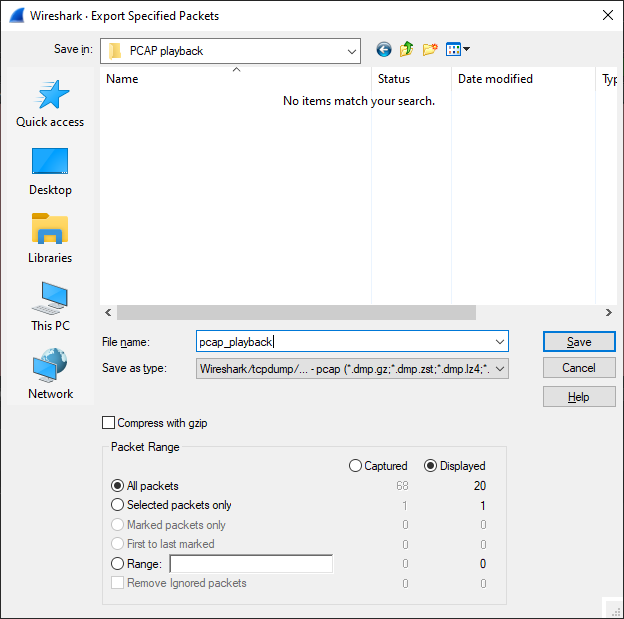This screenshot has height=619, width=624.
Task: Sort by Date modified column
Action: pyautogui.click(x=495, y=79)
